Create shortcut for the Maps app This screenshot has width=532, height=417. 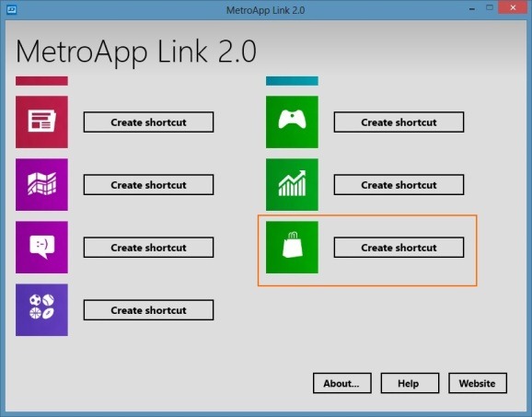tap(148, 185)
